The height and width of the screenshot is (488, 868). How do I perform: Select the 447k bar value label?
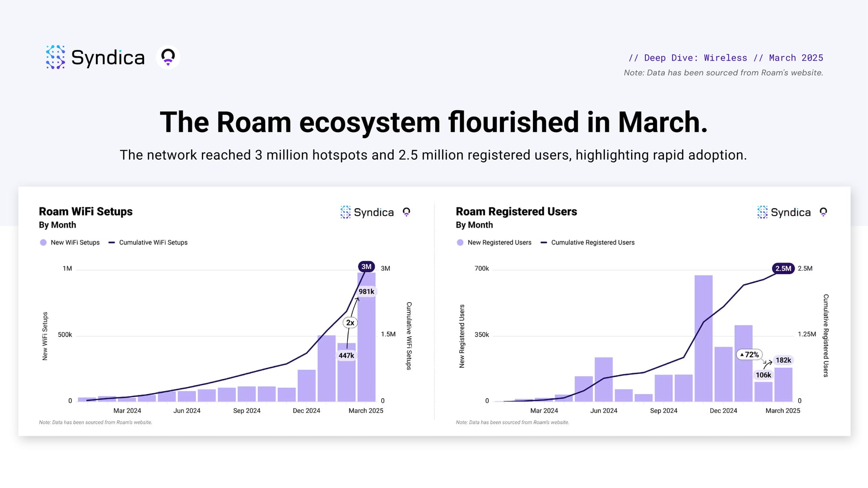[346, 355]
